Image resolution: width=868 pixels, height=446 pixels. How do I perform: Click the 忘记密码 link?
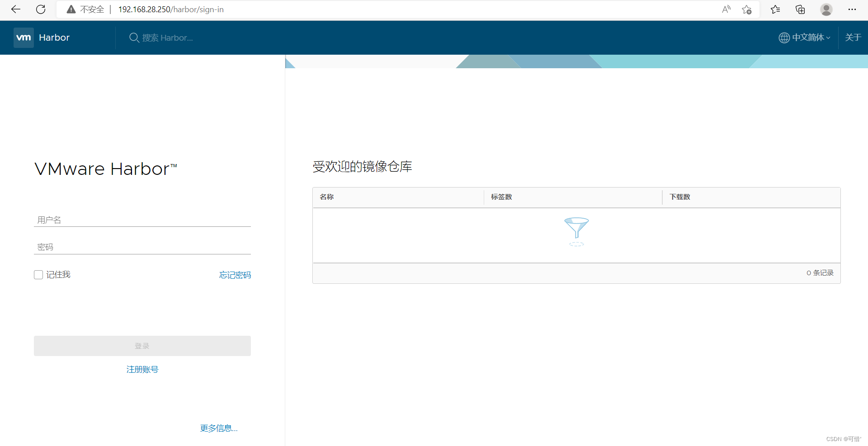[x=235, y=275]
